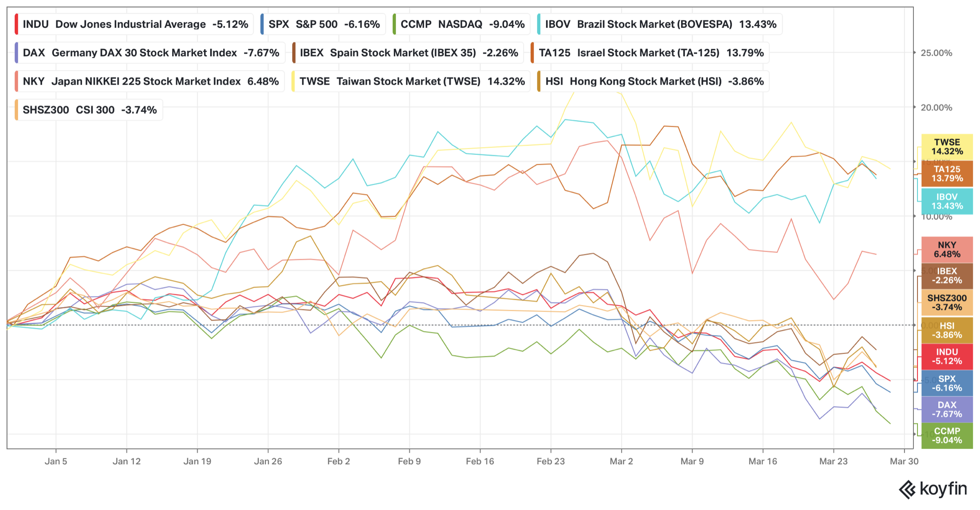Screen dimensions: 980x510
Task: Click the yellow TWSE 14.32% axis tag
Action: 947,147
